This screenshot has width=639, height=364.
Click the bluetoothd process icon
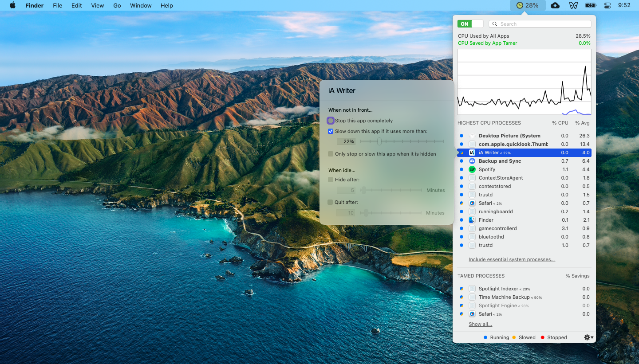point(472,237)
